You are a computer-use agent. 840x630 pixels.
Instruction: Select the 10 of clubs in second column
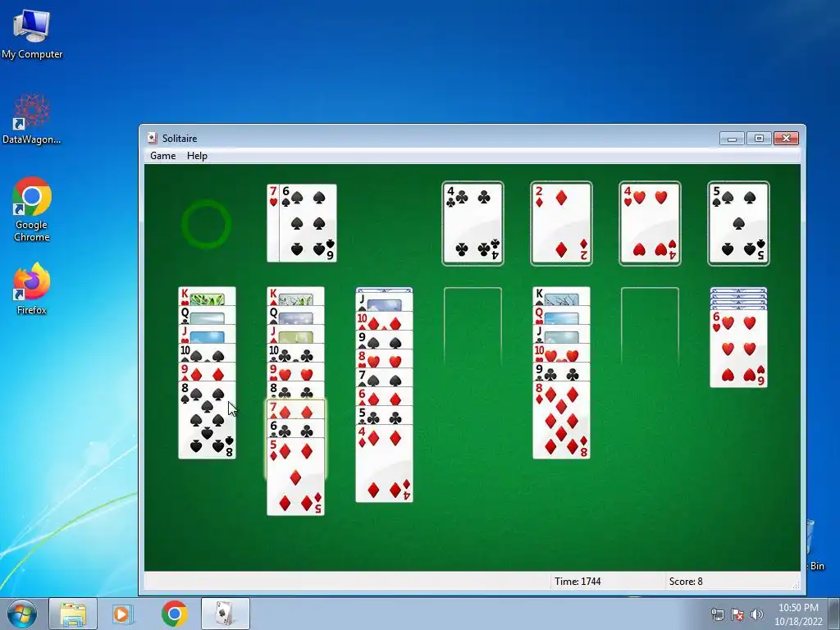295,353
